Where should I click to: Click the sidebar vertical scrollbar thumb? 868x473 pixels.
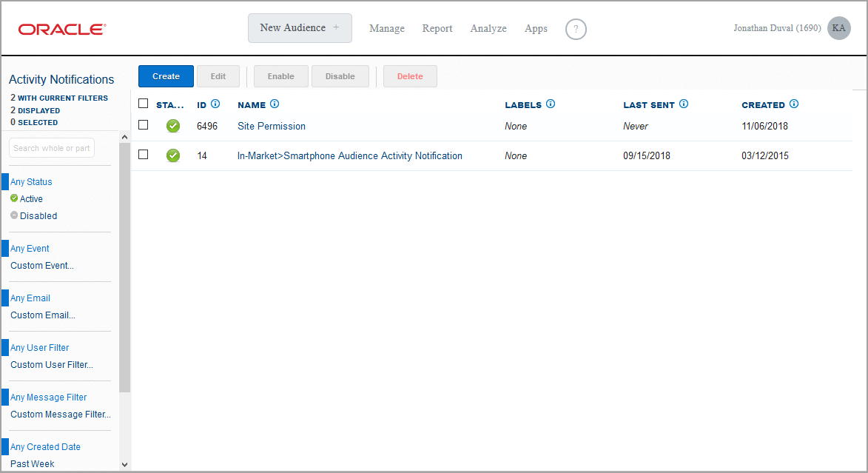[x=124, y=267]
